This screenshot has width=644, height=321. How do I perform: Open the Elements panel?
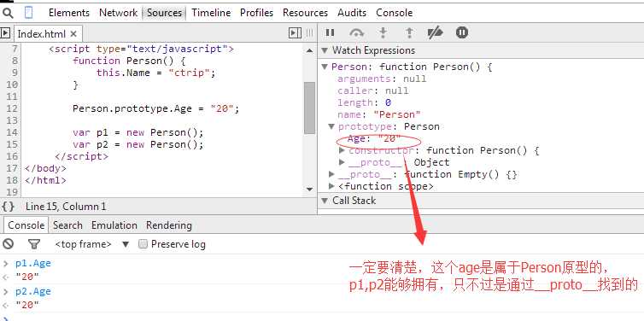tap(69, 13)
